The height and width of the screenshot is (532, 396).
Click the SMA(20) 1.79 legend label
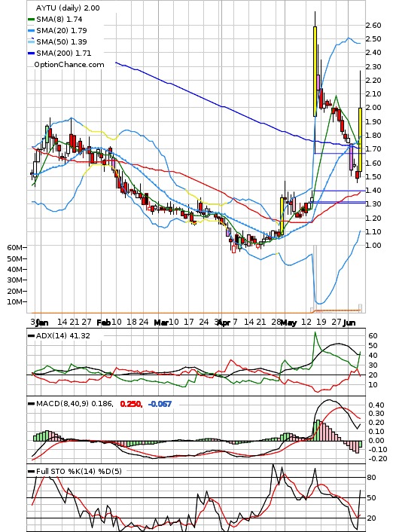point(62,31)
